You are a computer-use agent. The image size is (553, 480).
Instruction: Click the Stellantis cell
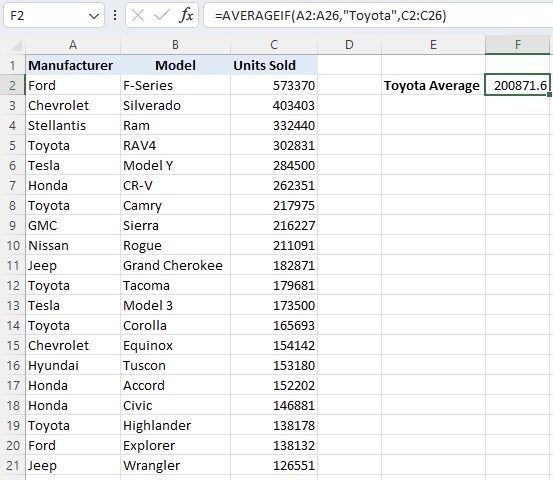click(73, 126)
